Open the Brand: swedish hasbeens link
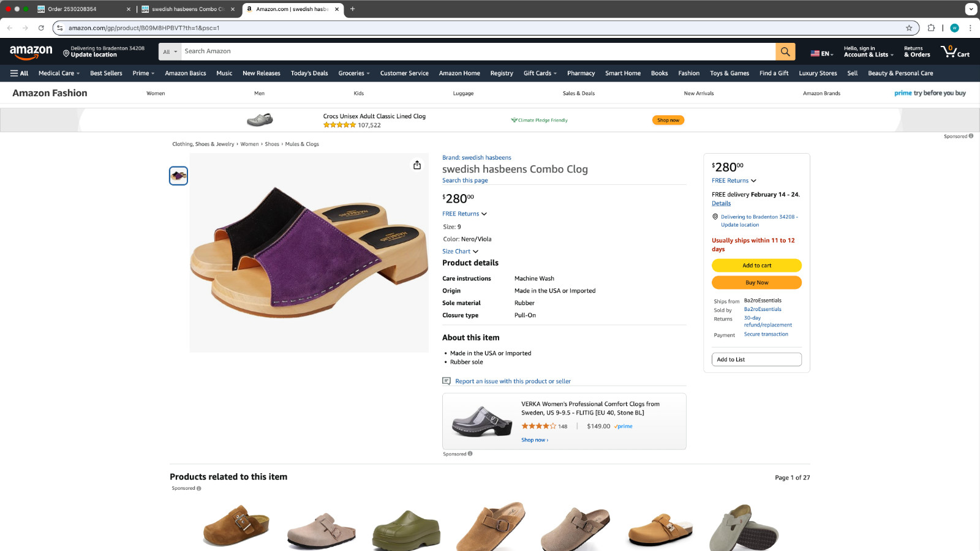This screenshot has height=551, width=980. [x=477, y=157]
